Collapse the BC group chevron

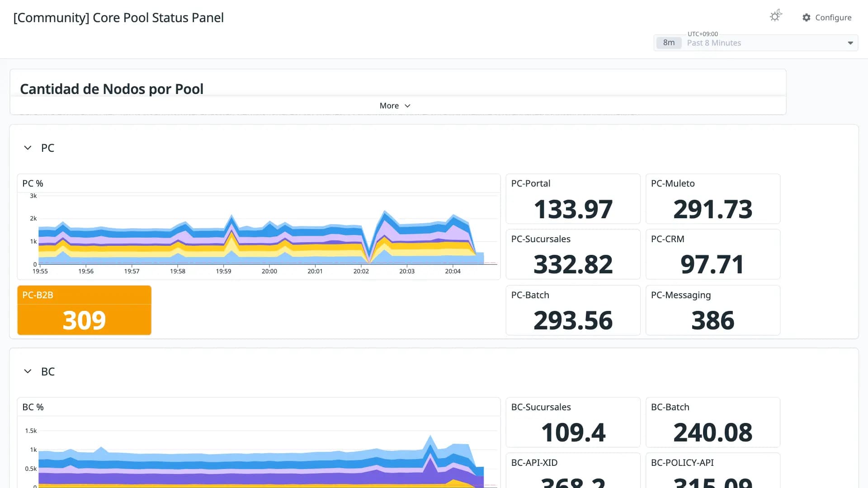pos(28,371)
